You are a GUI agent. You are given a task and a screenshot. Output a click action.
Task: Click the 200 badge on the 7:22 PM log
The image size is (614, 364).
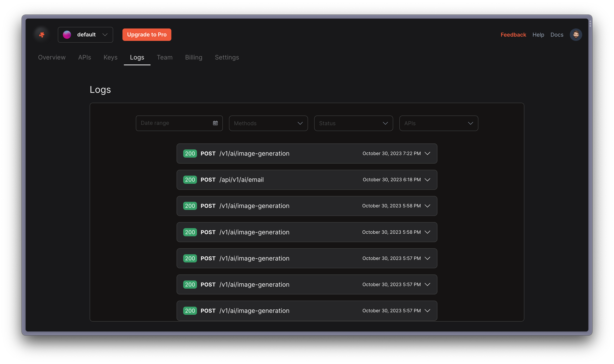(190, 153)
